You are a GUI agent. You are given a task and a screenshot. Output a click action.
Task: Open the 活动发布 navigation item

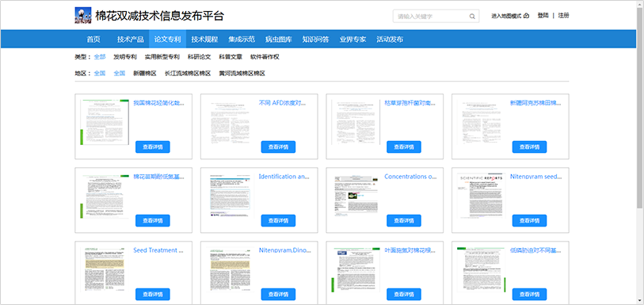tap(390, 40)
